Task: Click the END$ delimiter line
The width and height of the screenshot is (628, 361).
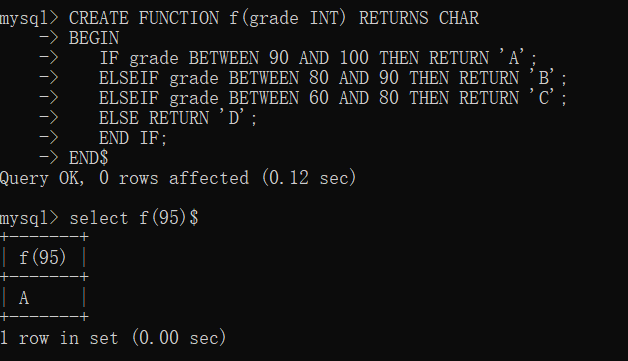Action: (89, 158)
